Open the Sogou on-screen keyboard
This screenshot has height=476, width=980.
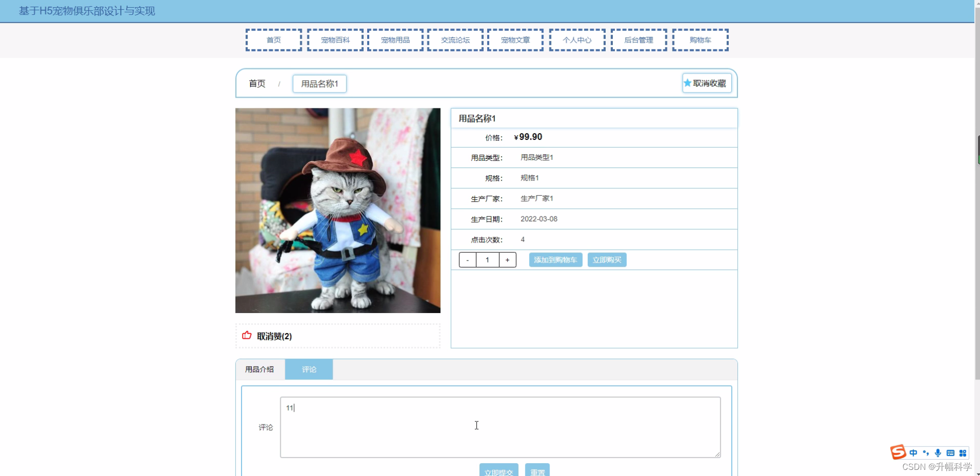click(x=950, y=453)
